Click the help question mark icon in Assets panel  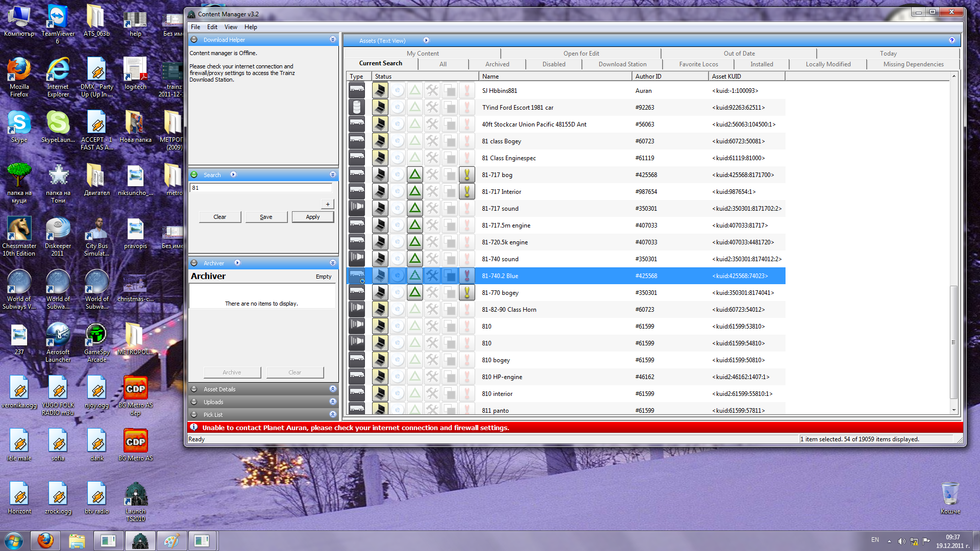click(951, 40)
